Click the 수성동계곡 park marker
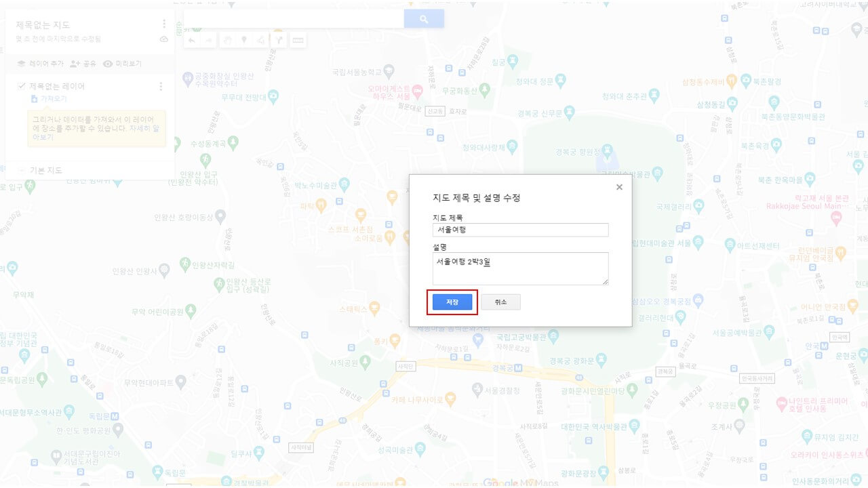Image resolution: width=868 pixels, height=488 pixels. 233,142
